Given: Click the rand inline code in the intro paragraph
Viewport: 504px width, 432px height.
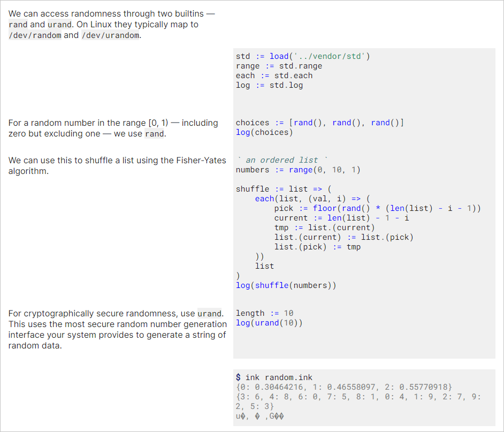Looking at the screenshot, I should (x=18, y=24).
